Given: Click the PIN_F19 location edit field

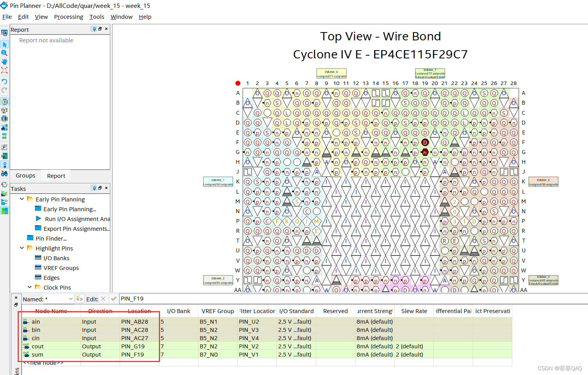Looking at the screenshot, I should pos(353,299).
